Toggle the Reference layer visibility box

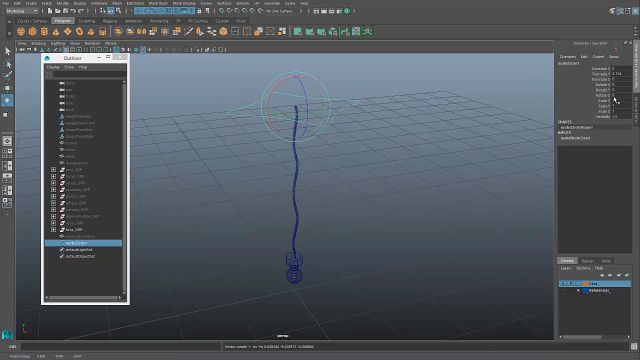(563, 290)
